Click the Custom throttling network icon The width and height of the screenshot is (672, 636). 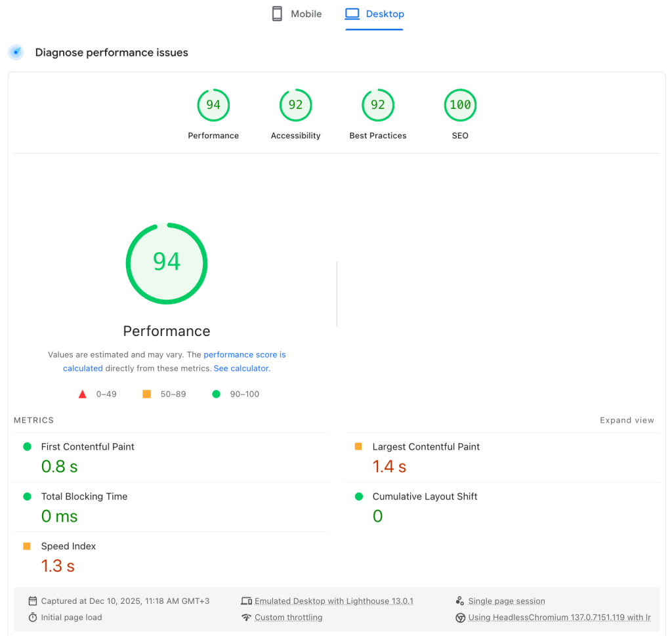(x=246, y=618)
